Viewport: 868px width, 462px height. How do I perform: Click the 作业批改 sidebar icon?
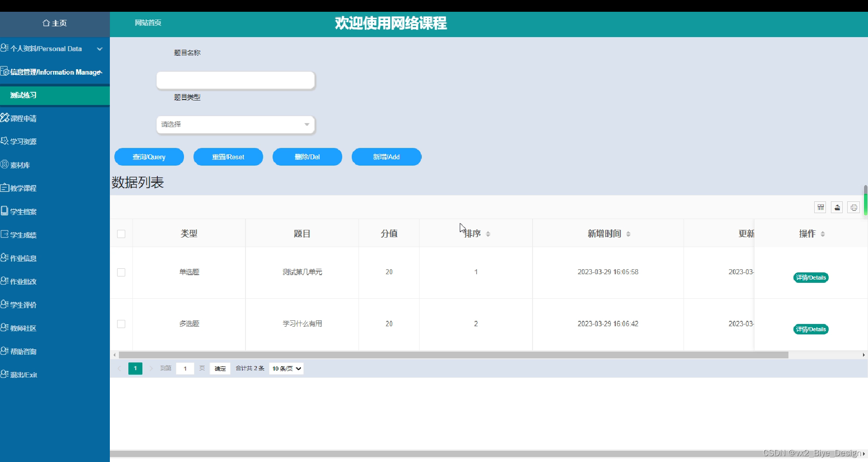(5, 281)
